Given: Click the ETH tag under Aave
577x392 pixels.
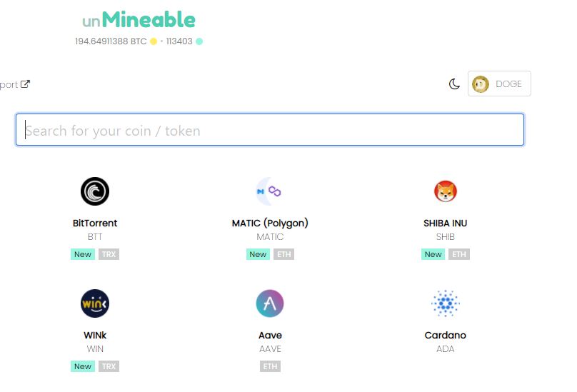Looking at the screenshot, I should click(x=270, y=366).
